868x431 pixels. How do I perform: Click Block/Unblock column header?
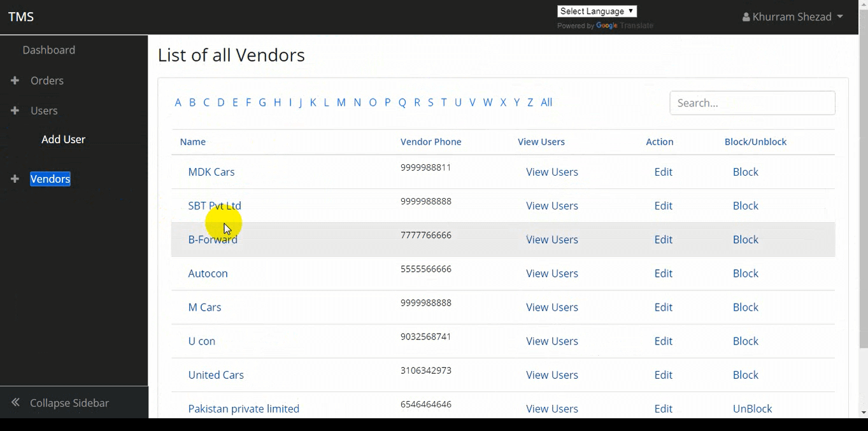tap(755, 141)
